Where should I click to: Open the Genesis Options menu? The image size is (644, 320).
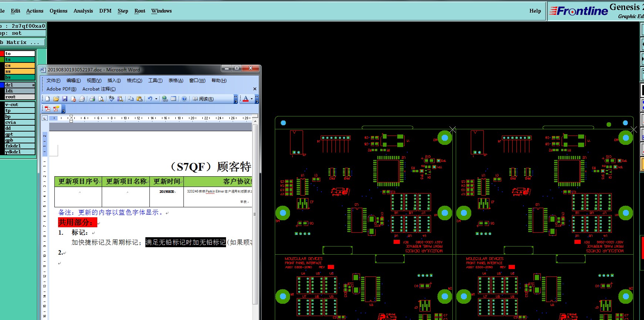(x=58, y=11)
